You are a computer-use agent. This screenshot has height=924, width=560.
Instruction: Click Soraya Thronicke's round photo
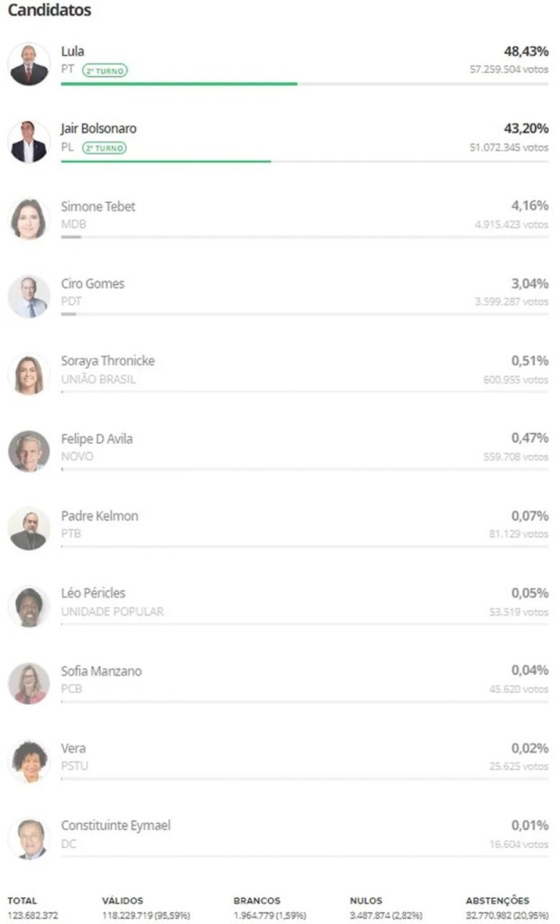[29, 374]
